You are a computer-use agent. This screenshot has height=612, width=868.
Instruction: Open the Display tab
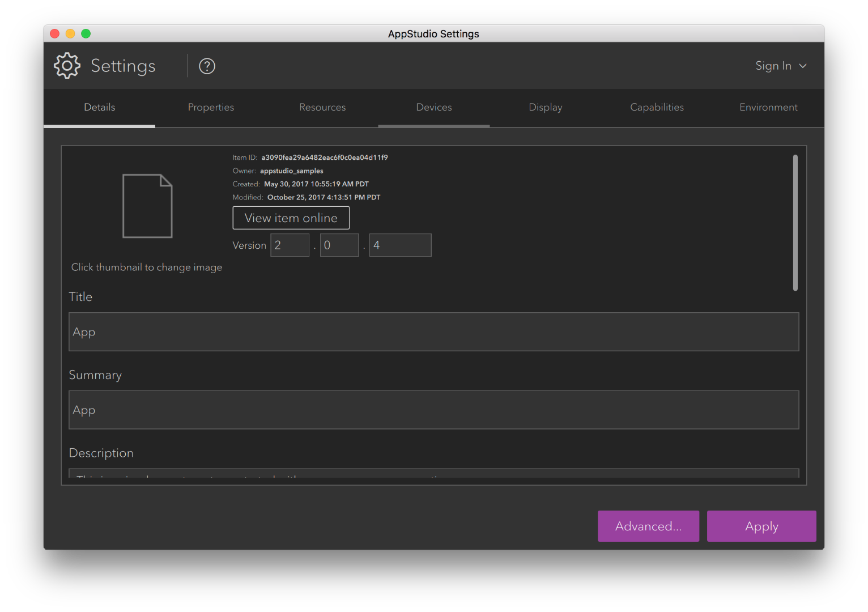[x=546, y=108]
